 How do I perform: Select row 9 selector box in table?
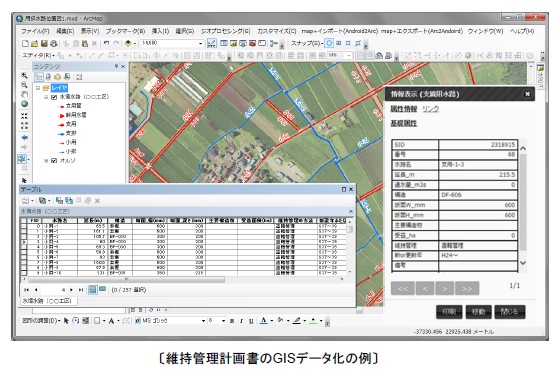point(24,273)
